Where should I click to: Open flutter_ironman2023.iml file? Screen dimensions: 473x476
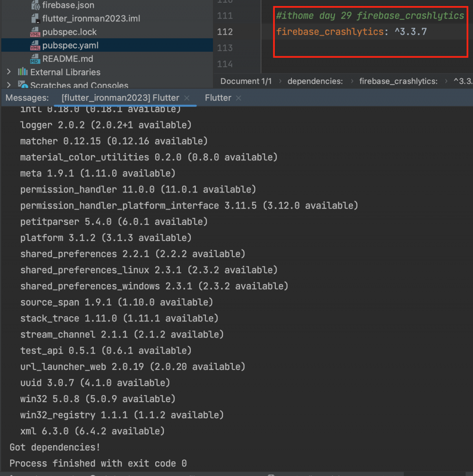pyautogui.click(x=91, y=18)
